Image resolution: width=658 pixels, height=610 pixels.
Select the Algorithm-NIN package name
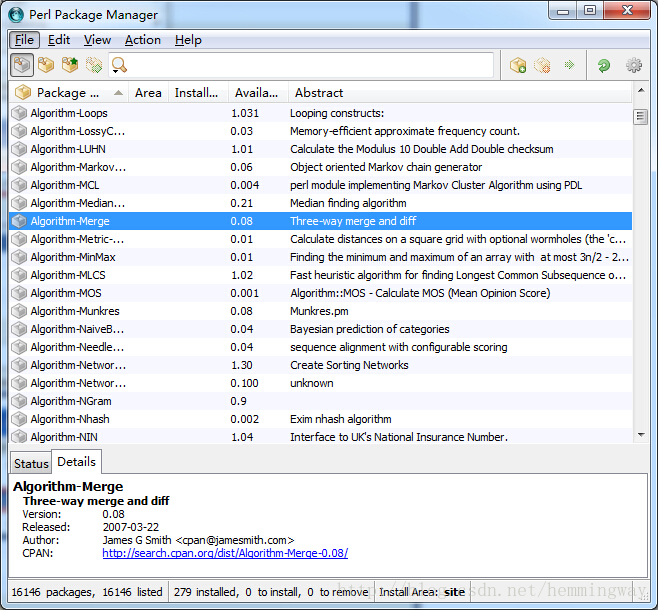64,437
